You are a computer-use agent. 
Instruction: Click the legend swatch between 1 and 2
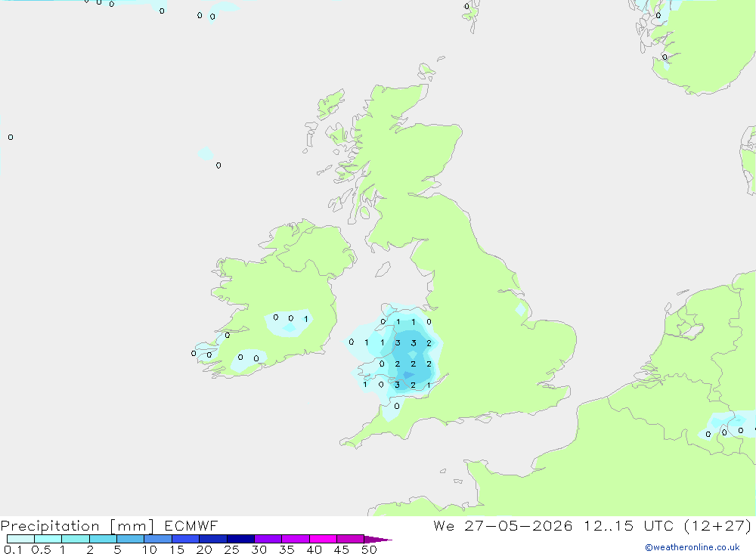click(x=76, y=539)
